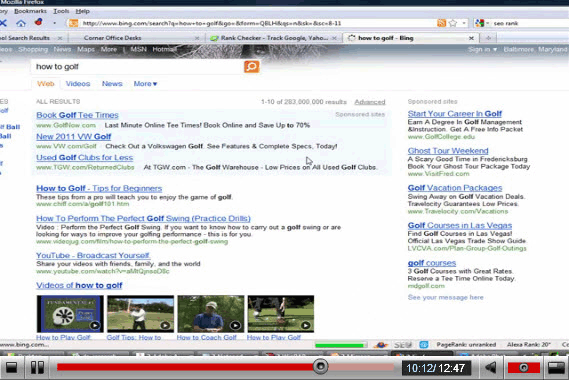Viewport: 570px width, 380px height.
Task: Stop loading with the X toolbar button
Action: click(x=3, y=23)
